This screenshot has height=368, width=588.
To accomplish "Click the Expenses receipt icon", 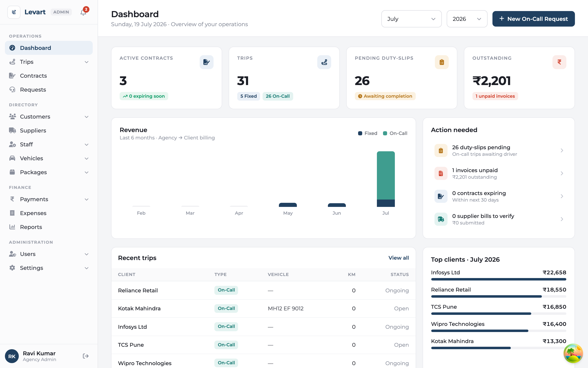I will [12, 213].
